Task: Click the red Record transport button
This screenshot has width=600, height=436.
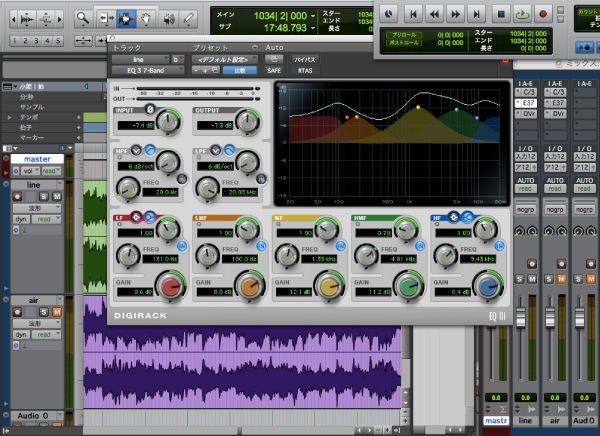Action: (543, 14)
